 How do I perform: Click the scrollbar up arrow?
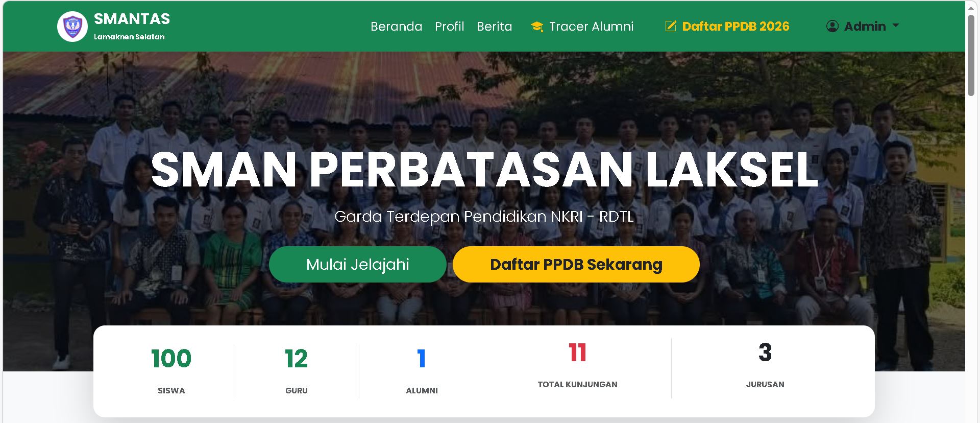pyautogui.click(x=971, y=7)
